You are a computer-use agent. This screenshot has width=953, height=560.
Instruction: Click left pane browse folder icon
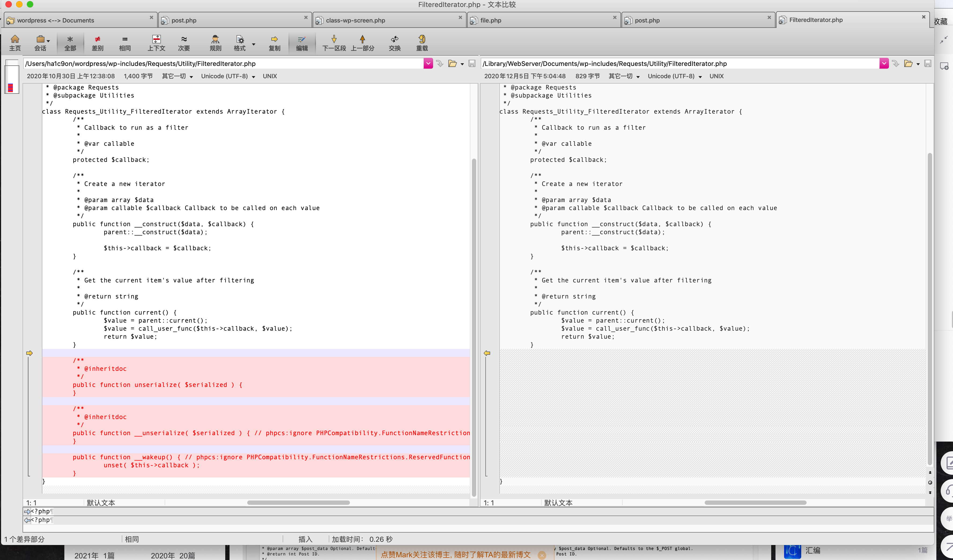pos(452,64)
